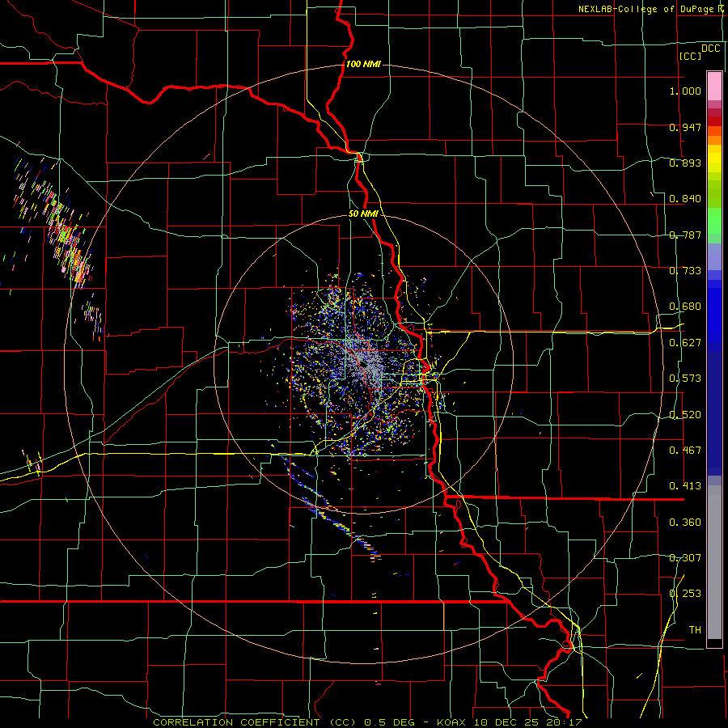728x728 pixels.
Task: Click the DCC label above the color scale
Action: (x=711, y=49)
